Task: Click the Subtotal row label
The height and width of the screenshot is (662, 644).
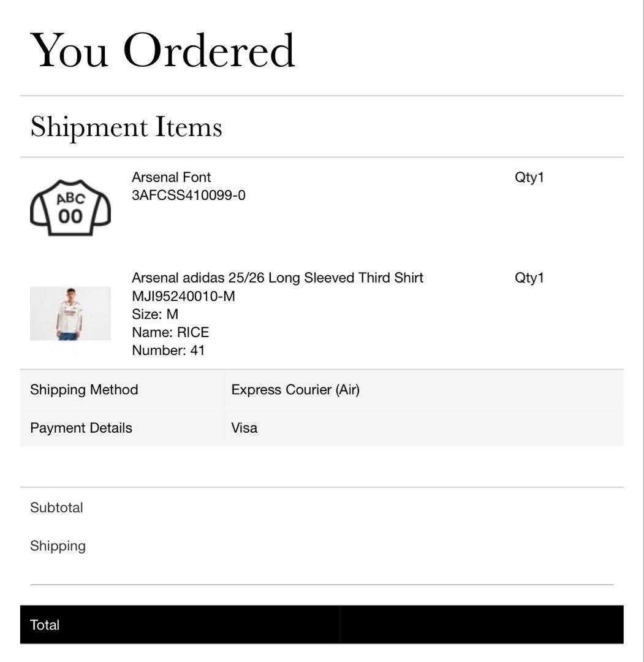Action: [x=56, y=508]
